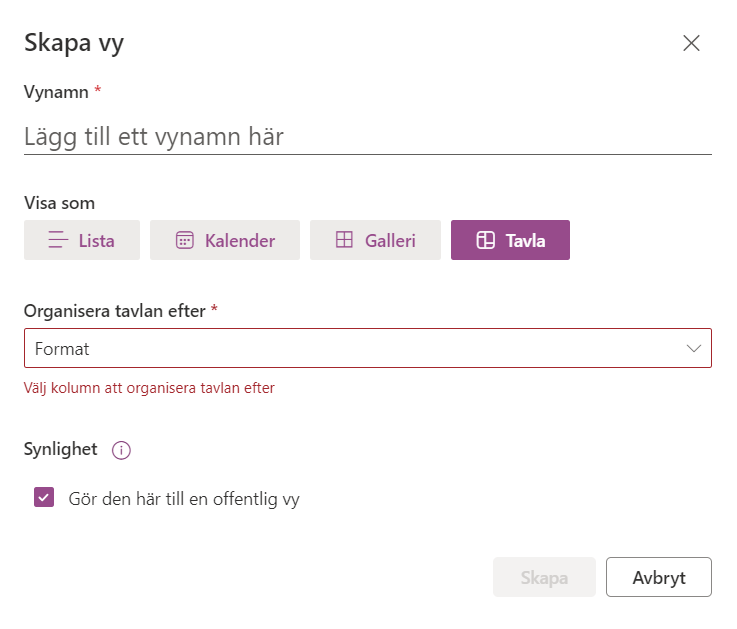The width and height of the screenshot is (737, 629).
Task: Select the Tavla view option
Action: 510,240
